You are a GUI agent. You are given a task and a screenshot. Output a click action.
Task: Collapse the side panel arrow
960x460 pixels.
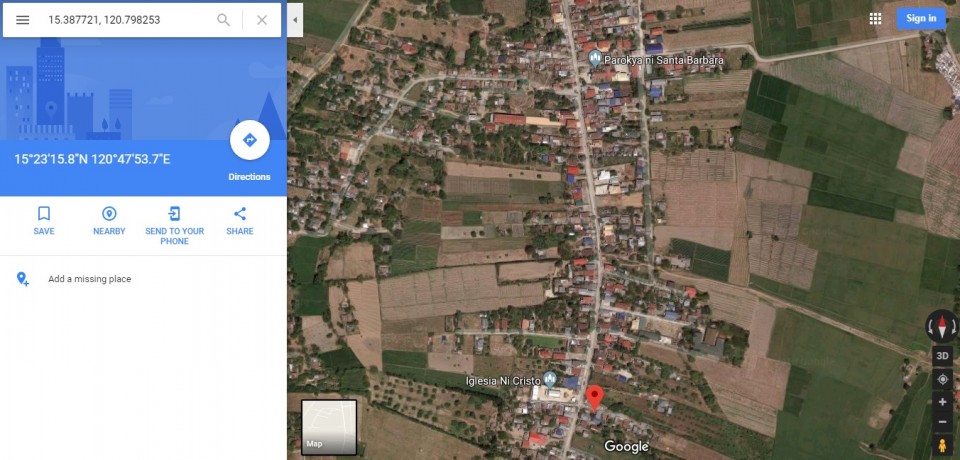(295, 20)
